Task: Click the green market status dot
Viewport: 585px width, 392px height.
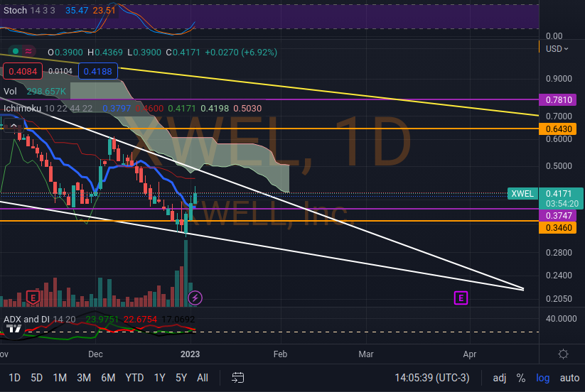Action: click(x=16, y=51)
